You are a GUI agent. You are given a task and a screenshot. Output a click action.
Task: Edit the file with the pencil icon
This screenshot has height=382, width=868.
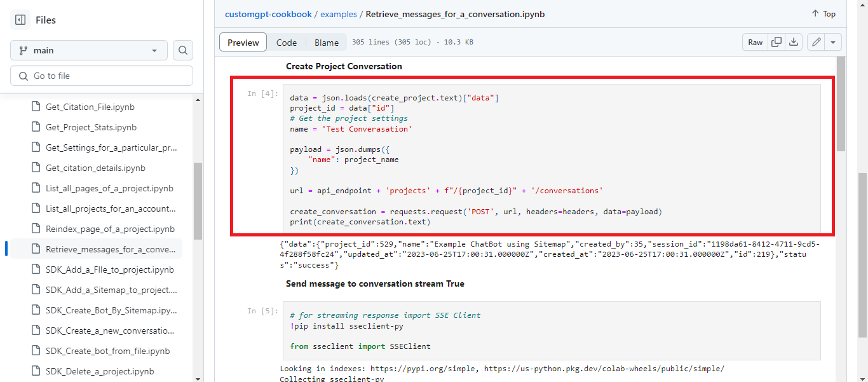point(816,42)
